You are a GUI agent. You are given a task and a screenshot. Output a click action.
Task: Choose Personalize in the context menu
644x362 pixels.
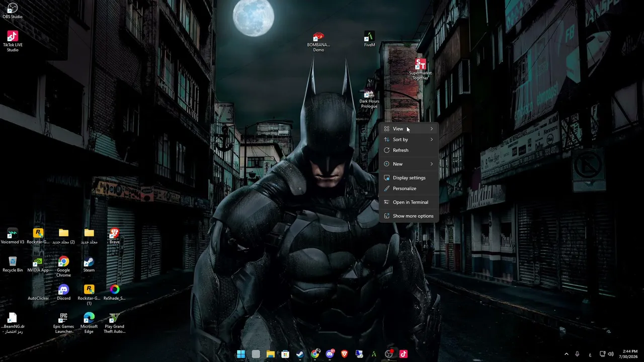tap(409, 189)
